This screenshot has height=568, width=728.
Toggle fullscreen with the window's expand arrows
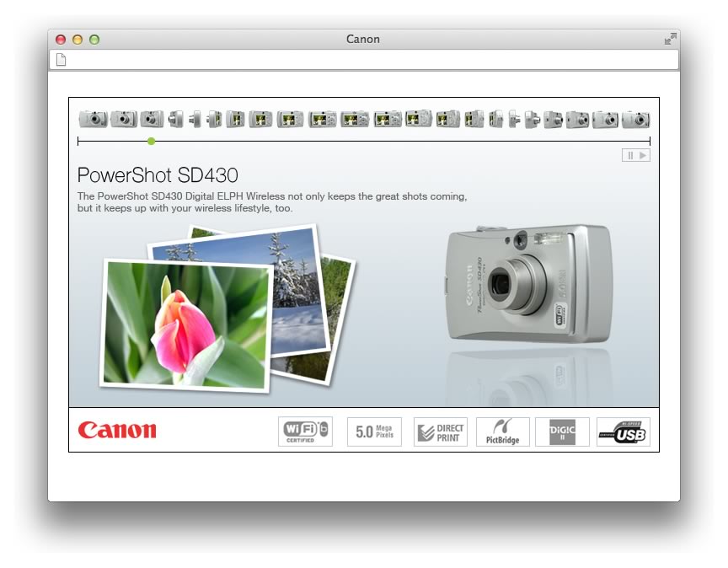coord(670,39)
